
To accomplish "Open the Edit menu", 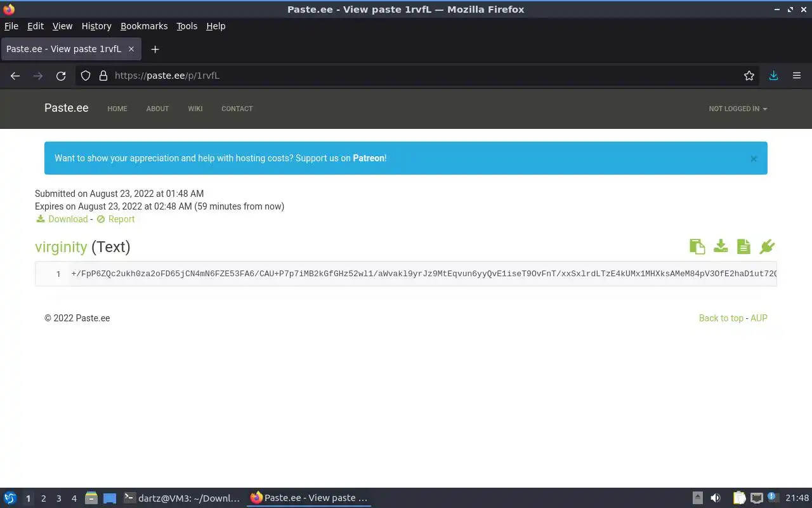I will [36, 26].
